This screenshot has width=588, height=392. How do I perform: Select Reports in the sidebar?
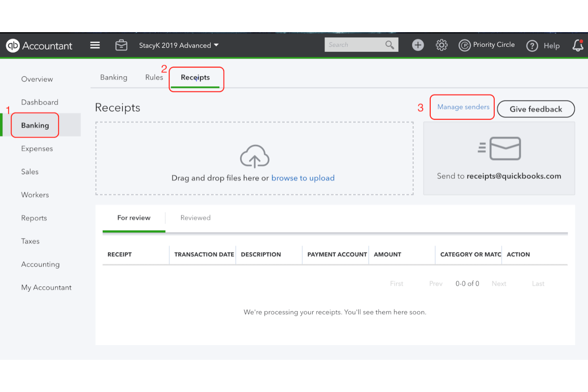tap(34, 218)
